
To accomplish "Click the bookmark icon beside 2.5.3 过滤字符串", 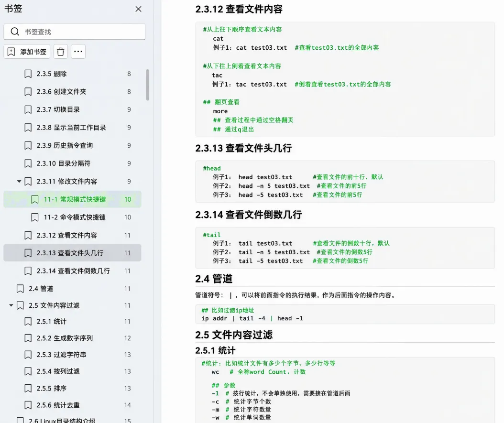I will coord(28,355).
